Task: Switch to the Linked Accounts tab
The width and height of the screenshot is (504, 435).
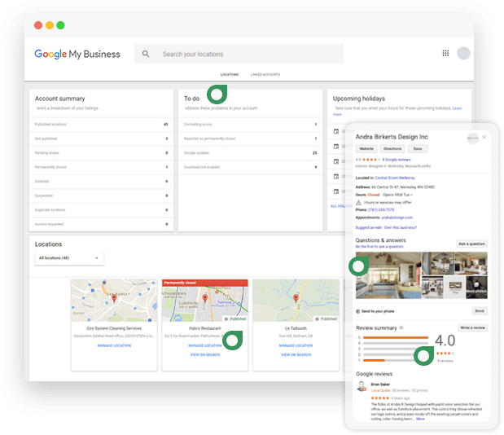Action: [265, 74]
